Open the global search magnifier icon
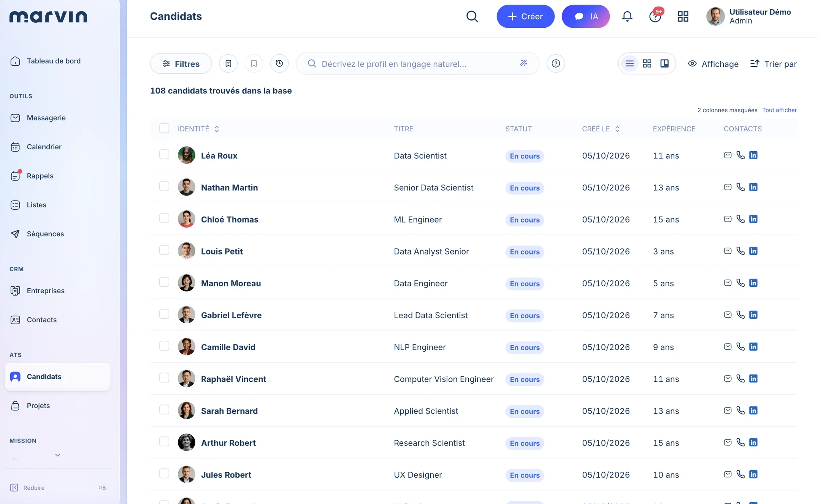Viewport: 818px width, 504px height. 472,16
